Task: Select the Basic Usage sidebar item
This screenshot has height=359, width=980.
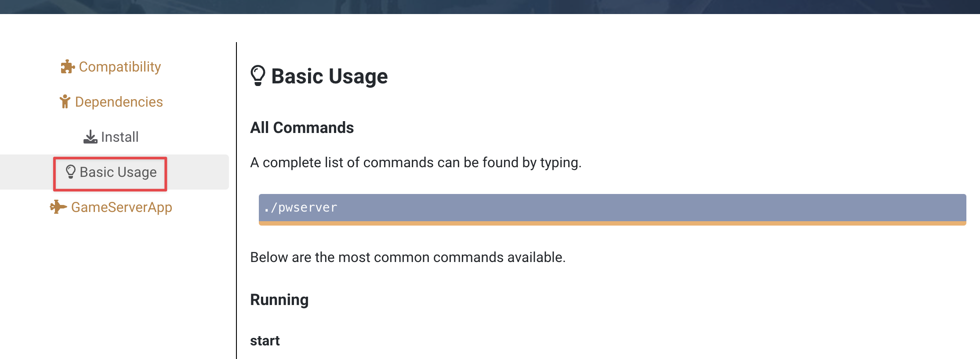Action: click(118, 172)
